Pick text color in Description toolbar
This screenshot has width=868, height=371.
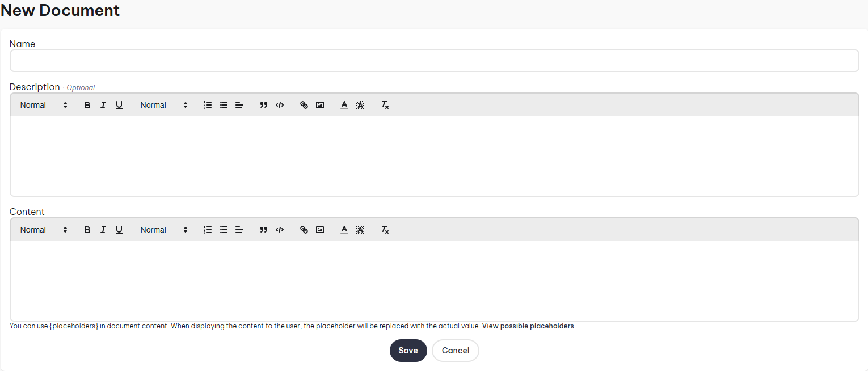pyautogui.click(x=344, y=105)
